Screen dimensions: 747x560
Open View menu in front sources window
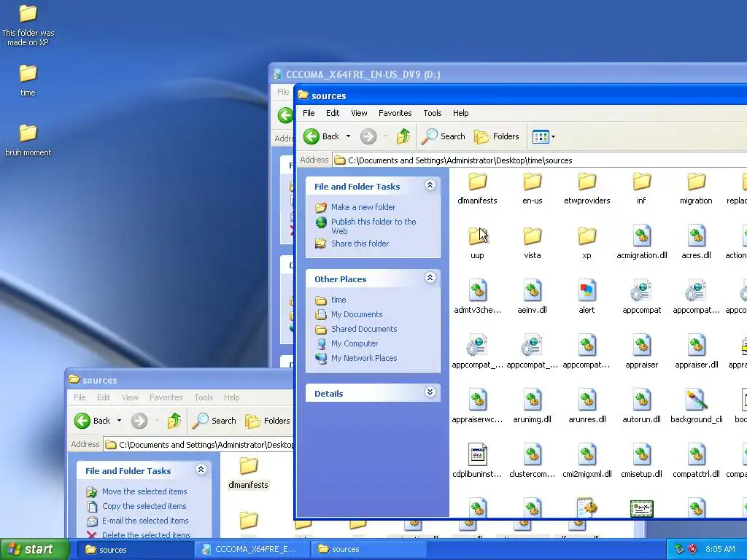coord(359,113)
